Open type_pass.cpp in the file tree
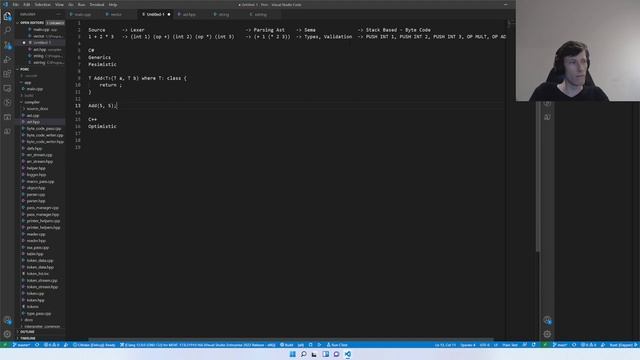 39,313
